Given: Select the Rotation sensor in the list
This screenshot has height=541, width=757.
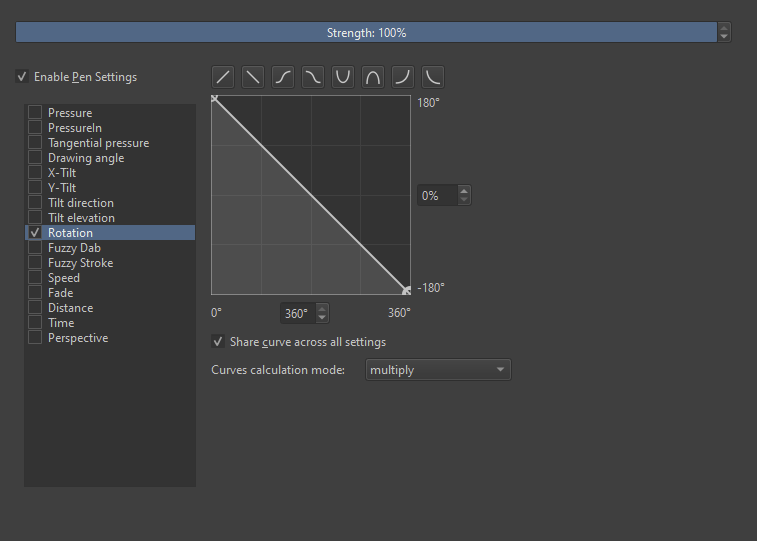Looking at the screenshot, I should 70,233.
